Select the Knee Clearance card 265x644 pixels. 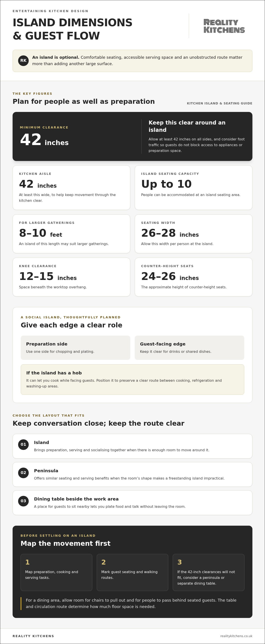coord(72,277)
